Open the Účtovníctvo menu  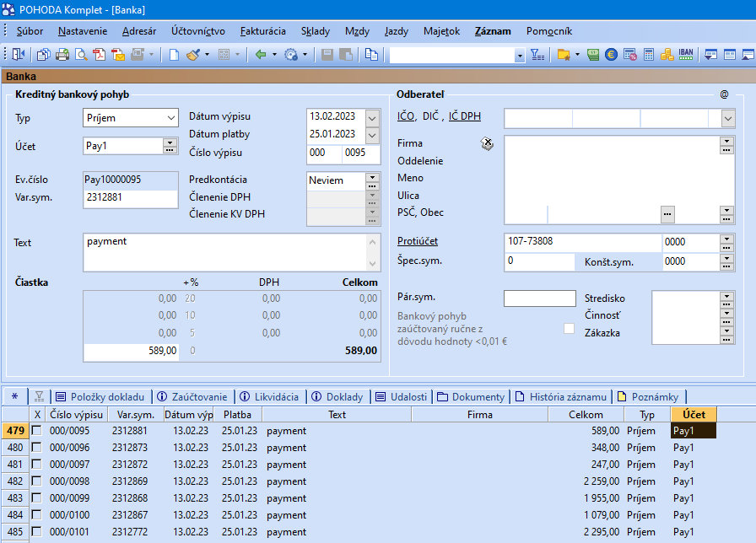tap(198, 31)
